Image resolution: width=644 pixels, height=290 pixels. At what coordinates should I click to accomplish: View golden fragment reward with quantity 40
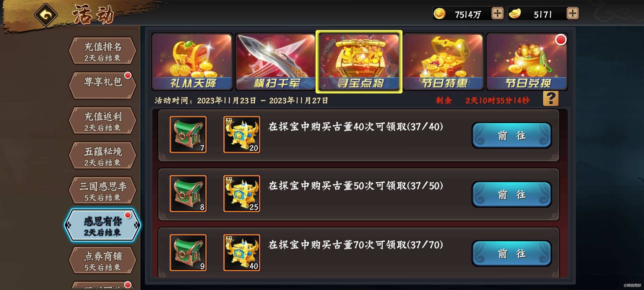click(x=242, y=253)
